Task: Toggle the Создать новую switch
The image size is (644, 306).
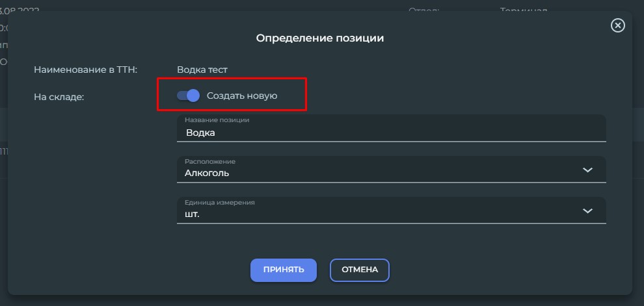Action: [188, 96]
